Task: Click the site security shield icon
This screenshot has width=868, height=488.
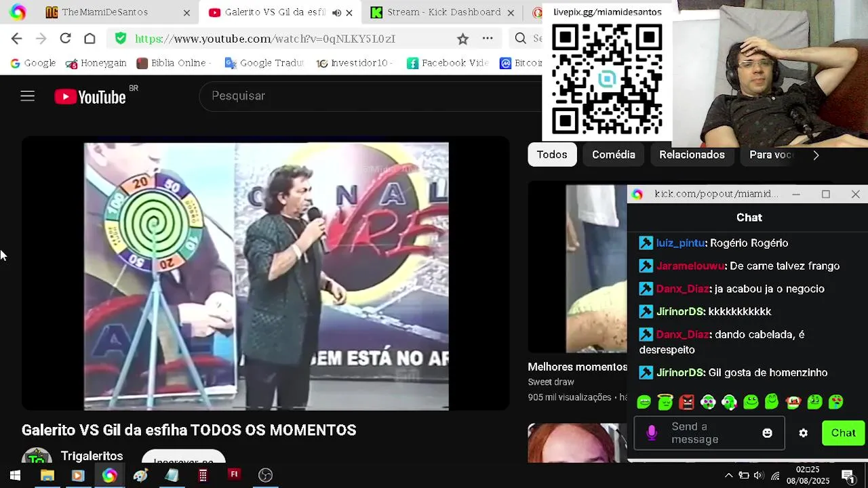Action: pyautogui.click(x=121, y=39)
